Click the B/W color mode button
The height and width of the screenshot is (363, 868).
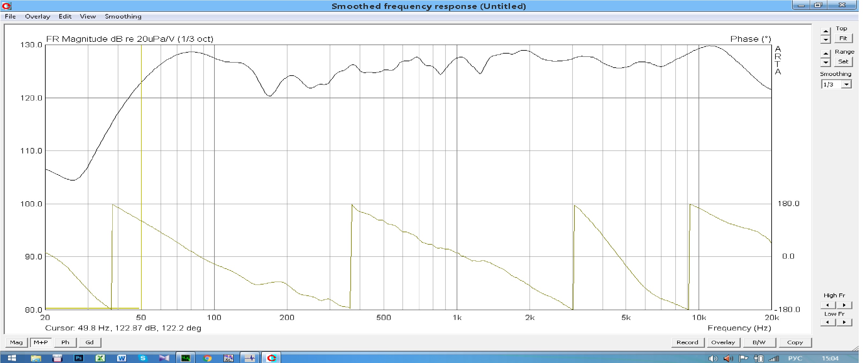point(759,342)
